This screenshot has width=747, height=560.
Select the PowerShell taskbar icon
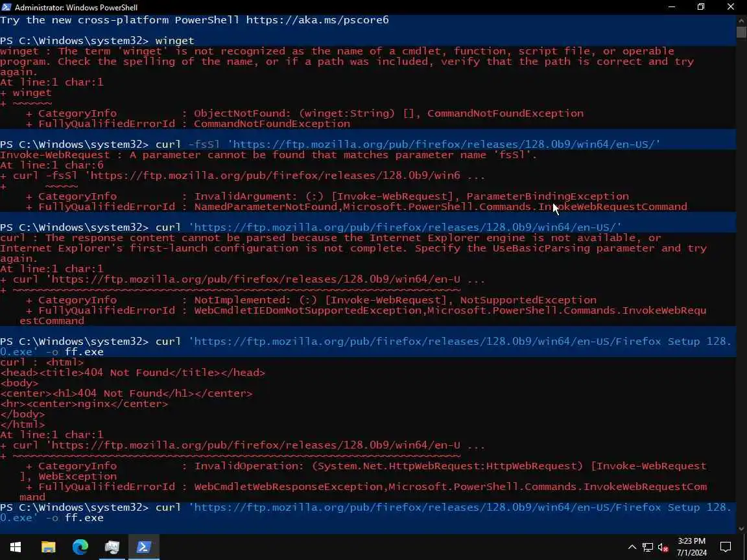[144, 547]
